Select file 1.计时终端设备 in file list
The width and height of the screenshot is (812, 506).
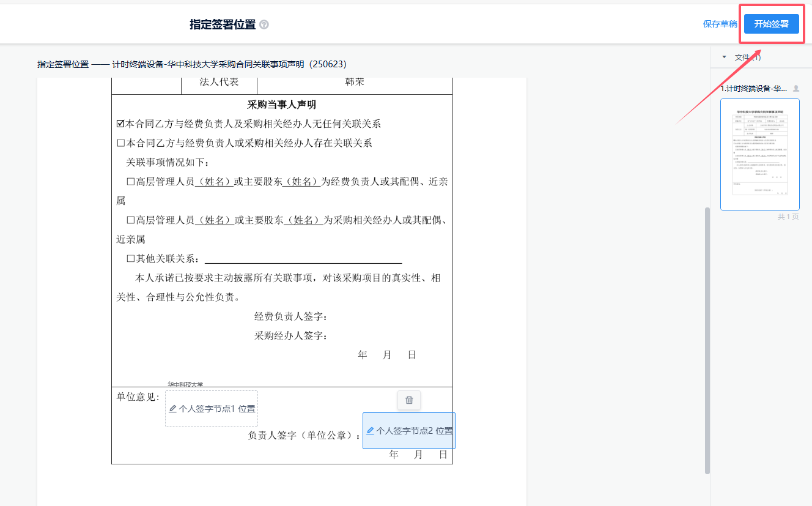point(754,89)
